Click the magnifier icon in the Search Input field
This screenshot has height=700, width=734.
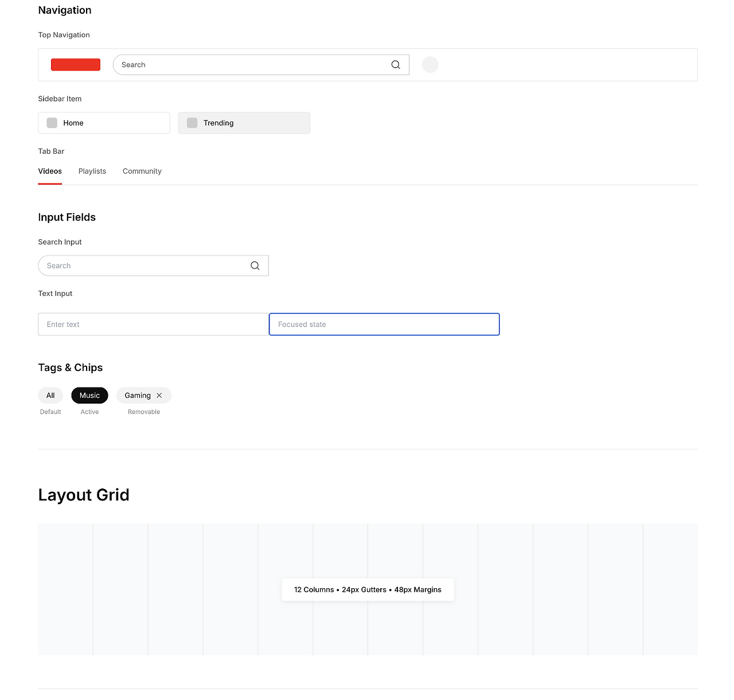click(x=255, y=265)
